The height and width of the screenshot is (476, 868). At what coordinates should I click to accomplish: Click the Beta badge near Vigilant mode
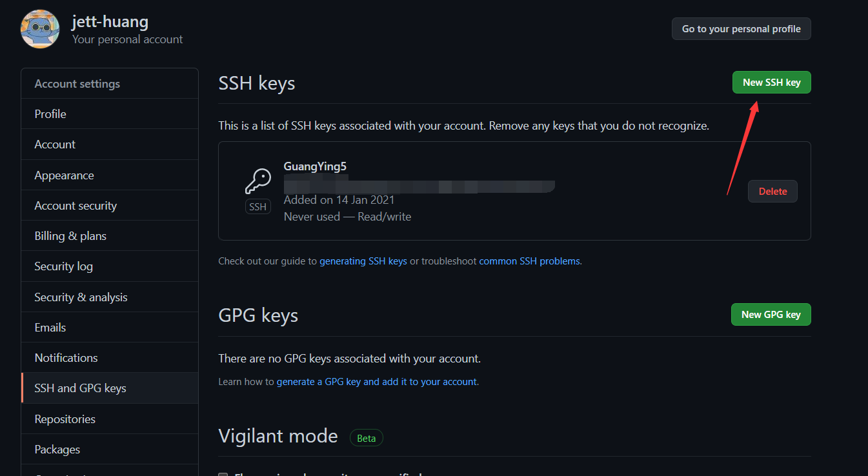click(366, 438)
